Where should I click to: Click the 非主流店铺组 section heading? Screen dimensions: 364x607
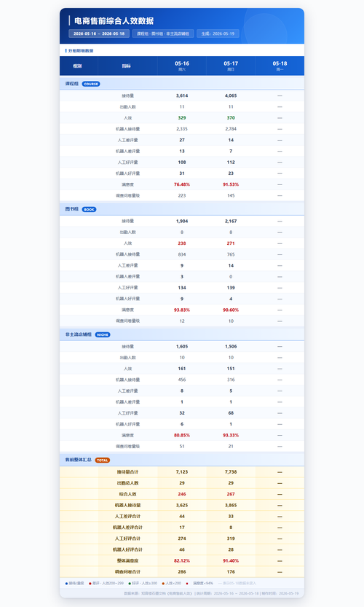pyautogui.click(x=79, y=334)
